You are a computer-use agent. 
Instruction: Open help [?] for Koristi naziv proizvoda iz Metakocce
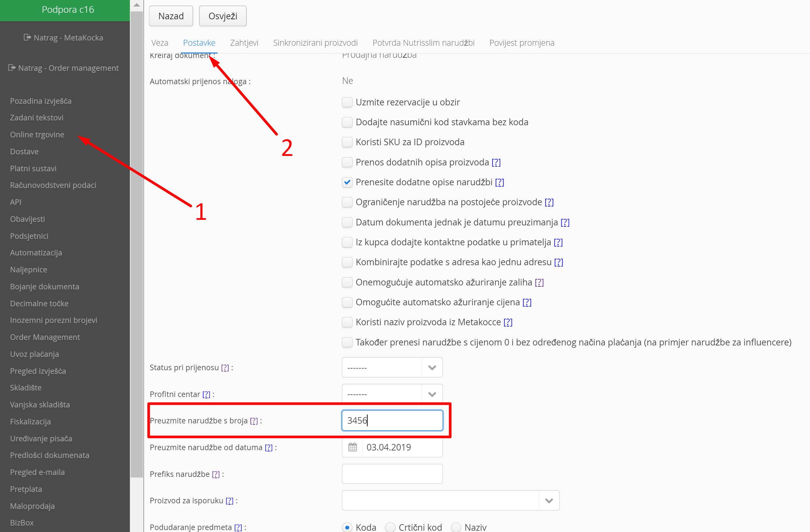click(508, 322)
